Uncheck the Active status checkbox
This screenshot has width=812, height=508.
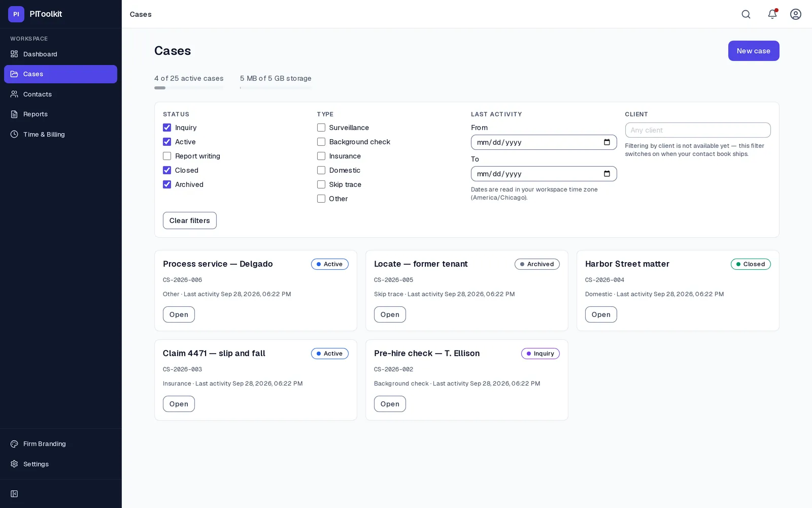tap(167, 142)
